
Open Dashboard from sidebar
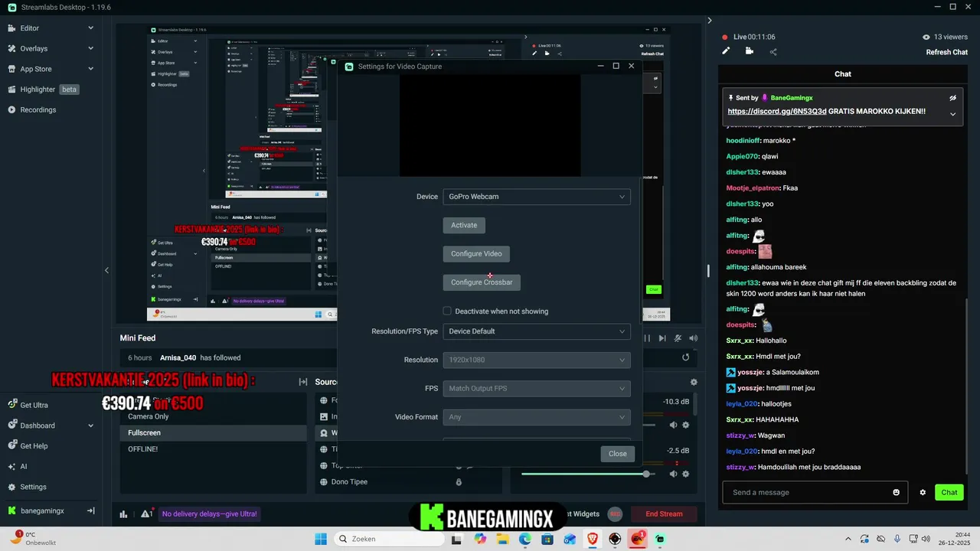click(x=31, y=425)
